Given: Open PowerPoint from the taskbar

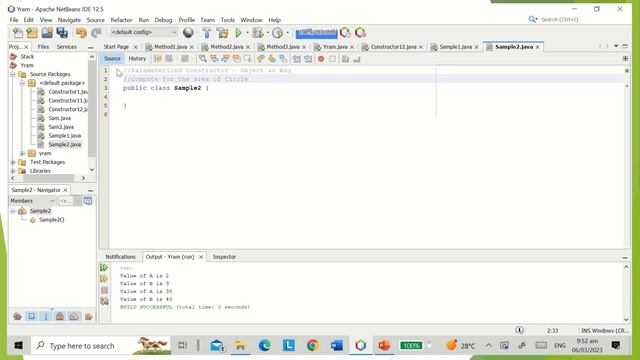Looking at the screenshot, I should [384, 346].
